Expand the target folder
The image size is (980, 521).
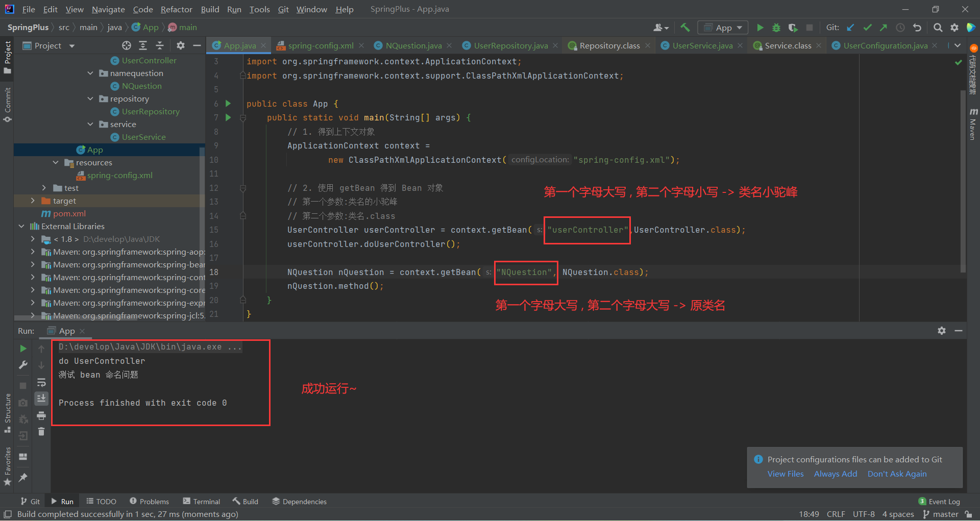click(x=33, y=201)
